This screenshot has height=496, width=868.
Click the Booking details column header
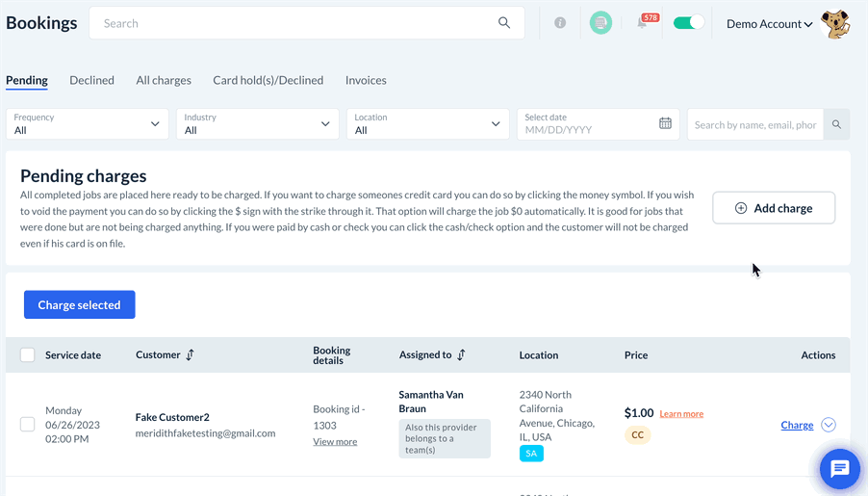[x=332, y=355]
